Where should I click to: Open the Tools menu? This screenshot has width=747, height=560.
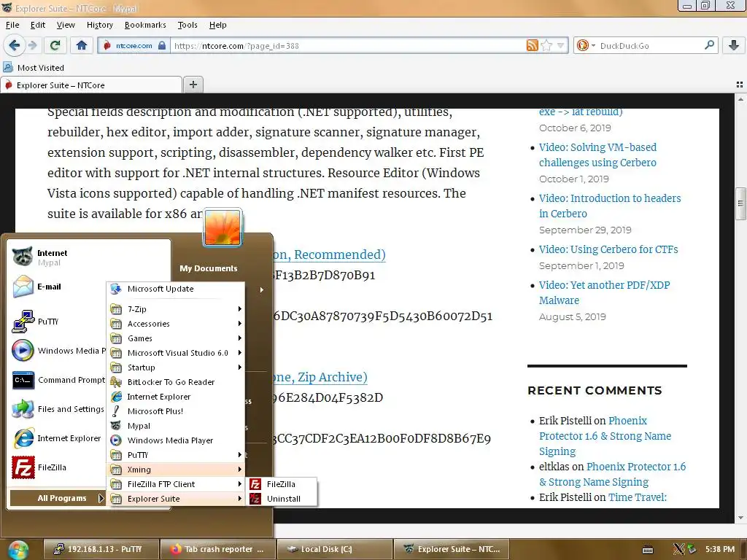click(x=187, y=25)
